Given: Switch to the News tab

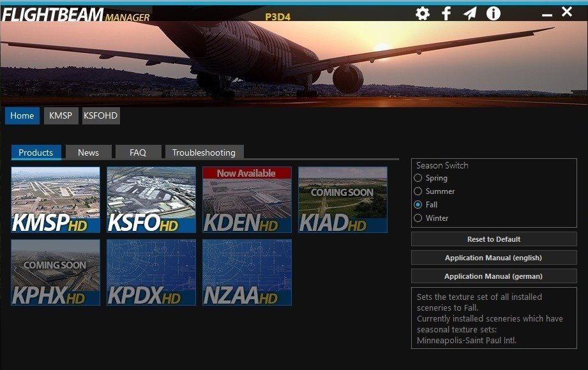Looking at the screenshot, I should [88, 152].
